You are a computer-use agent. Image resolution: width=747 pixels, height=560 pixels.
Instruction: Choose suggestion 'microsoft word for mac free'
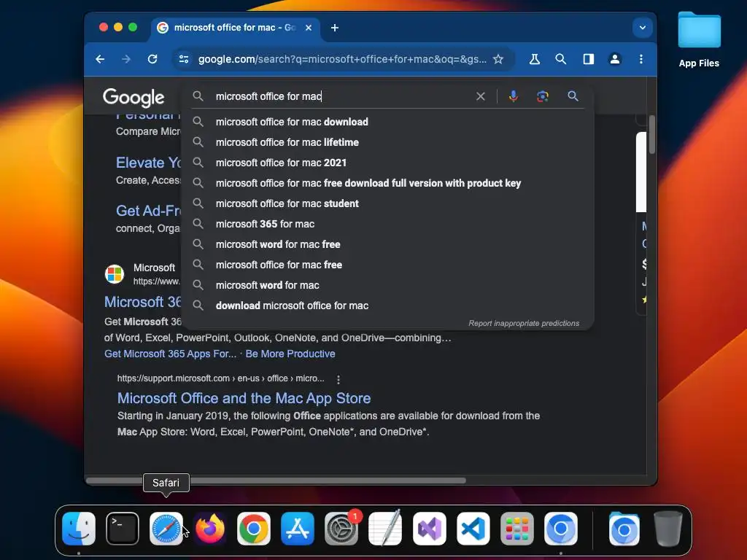388,244
